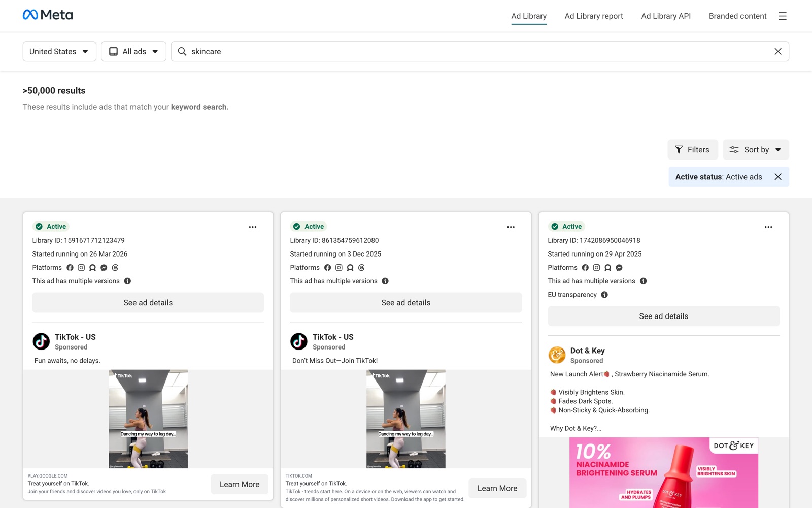Image resolution: width=812 pixels, height=508 pixels.
Task: See ad details for ad 1591671712123479
Action: pyautogui.click(x=148, y=303)
